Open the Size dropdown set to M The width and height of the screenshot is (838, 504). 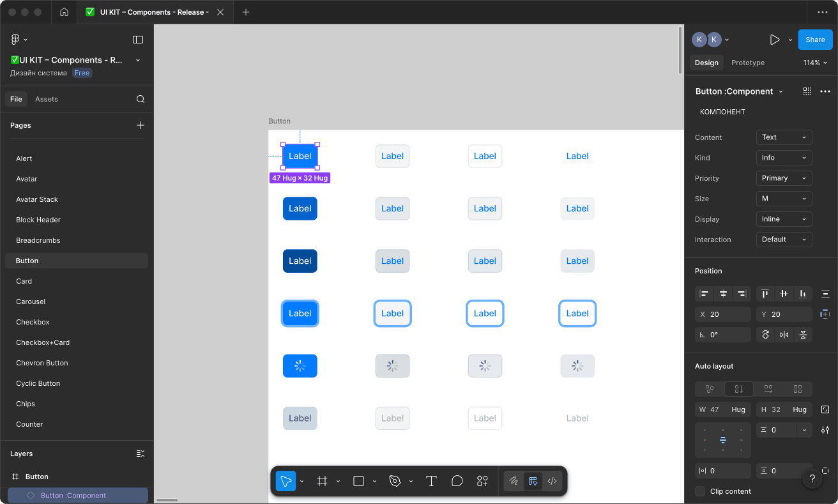click(x=784, y=199)
